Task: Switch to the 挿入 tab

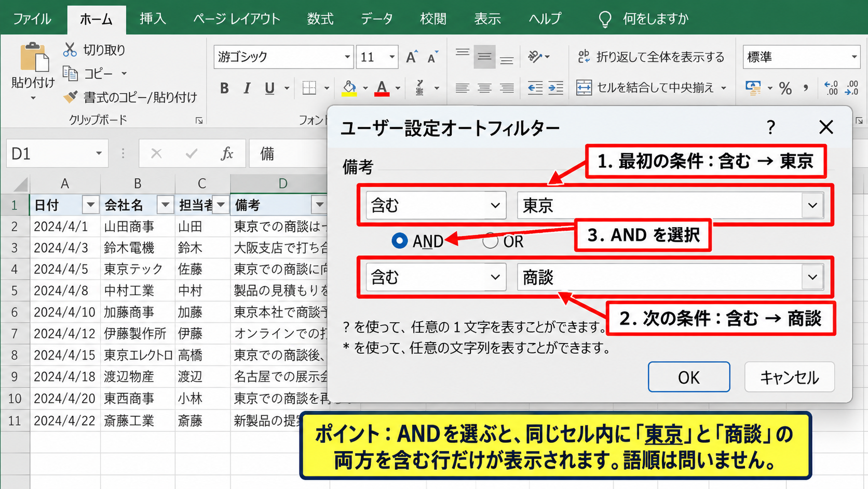Action: coord(153,19)
